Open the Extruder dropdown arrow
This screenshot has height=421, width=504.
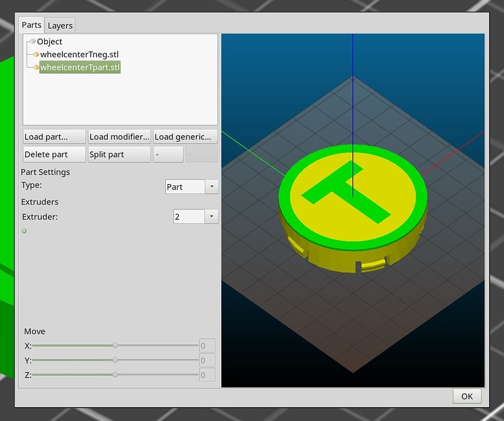[x=212, y=216]
